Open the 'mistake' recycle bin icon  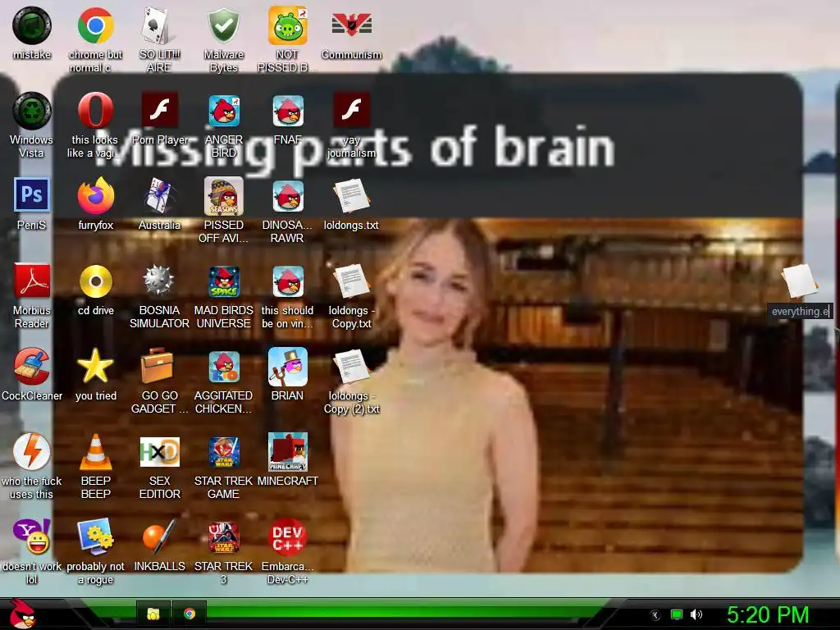32,25
